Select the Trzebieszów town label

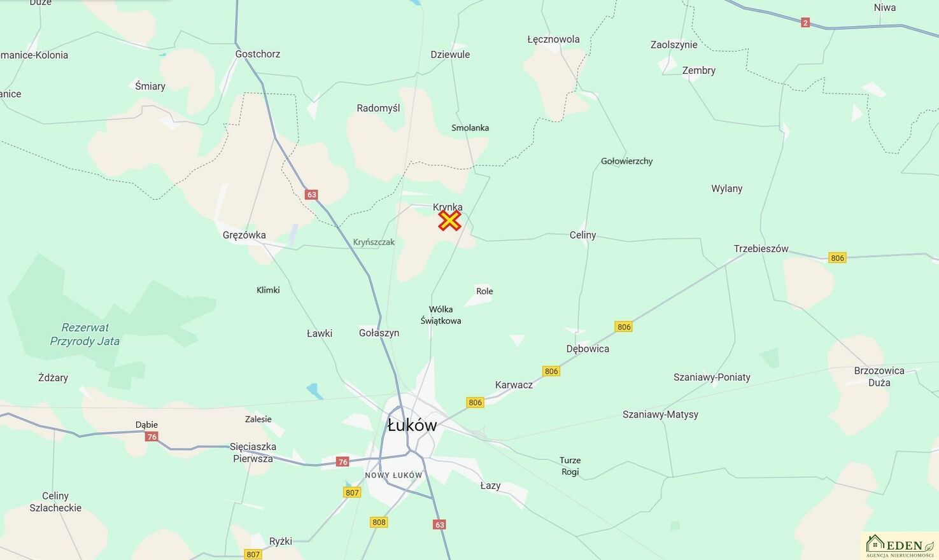point(761,249)
